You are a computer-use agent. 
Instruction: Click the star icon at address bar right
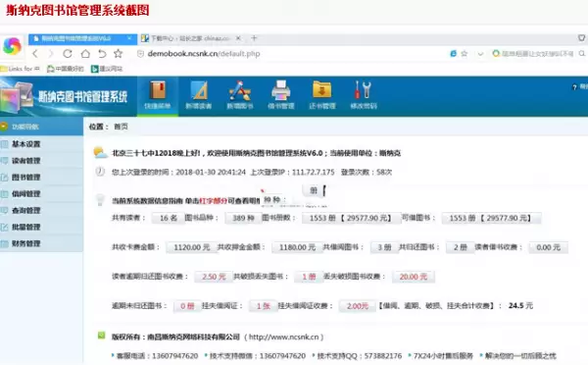pyautogui.click(x=465, y=54)
